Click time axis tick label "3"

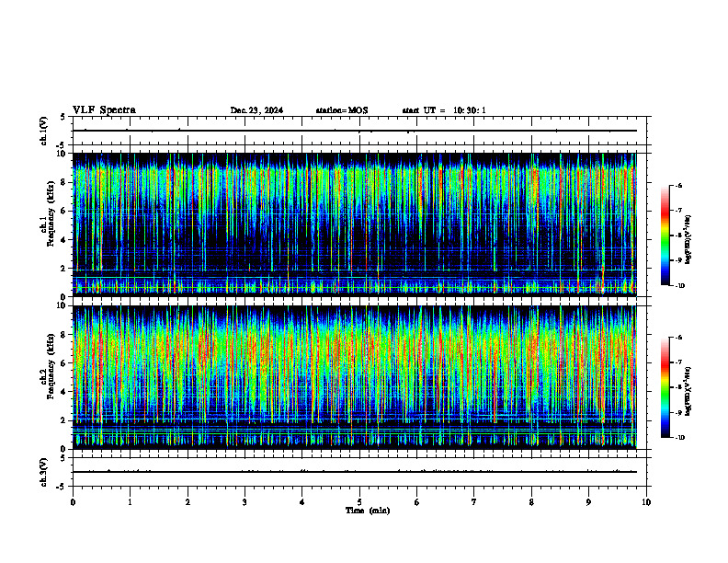click(x=245, y=502)
